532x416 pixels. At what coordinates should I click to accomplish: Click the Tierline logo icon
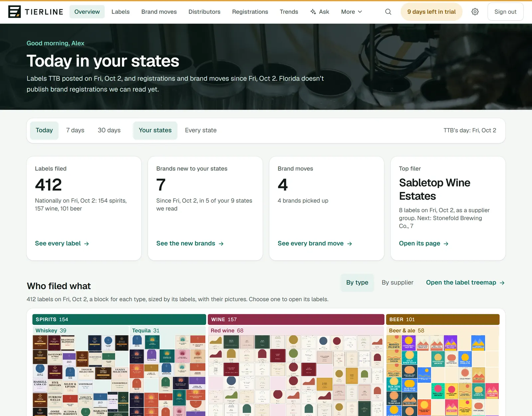pos(14,12)
